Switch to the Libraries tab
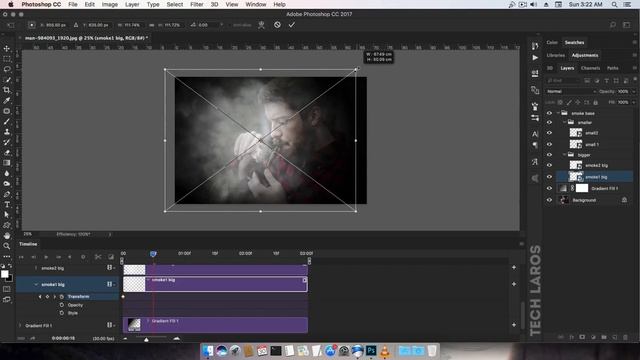Screen dimensions: 640x360 (x=556, y=56)
